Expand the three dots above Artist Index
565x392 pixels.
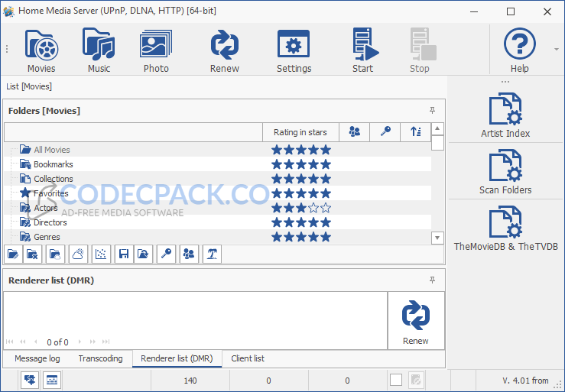pyautogui.click(x=505, y=82)
